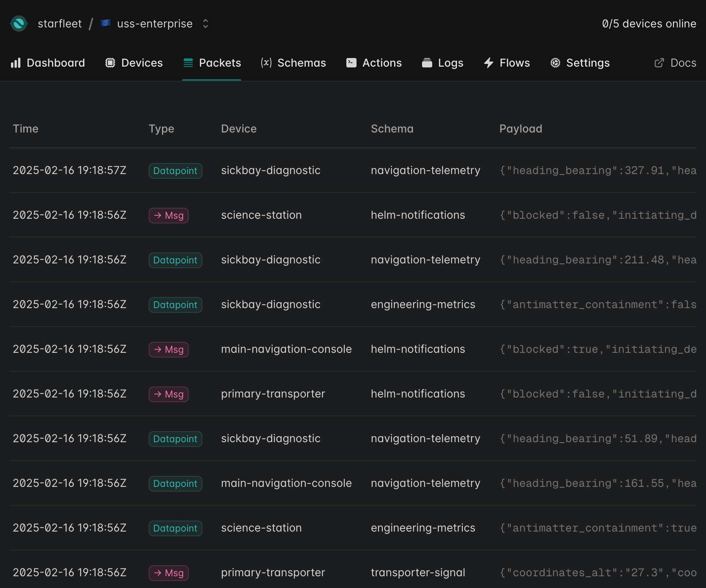This screenshot has height=588, width=706.
Task: Click the Schemas variable icon
Action: [266, 63]
